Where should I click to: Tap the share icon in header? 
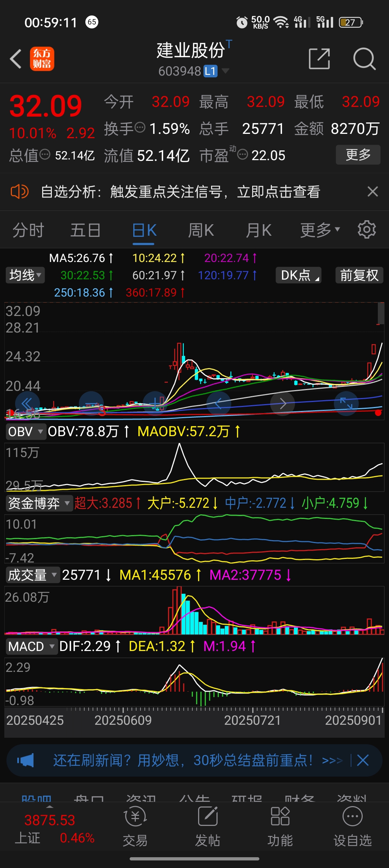[x=319, y=59]
